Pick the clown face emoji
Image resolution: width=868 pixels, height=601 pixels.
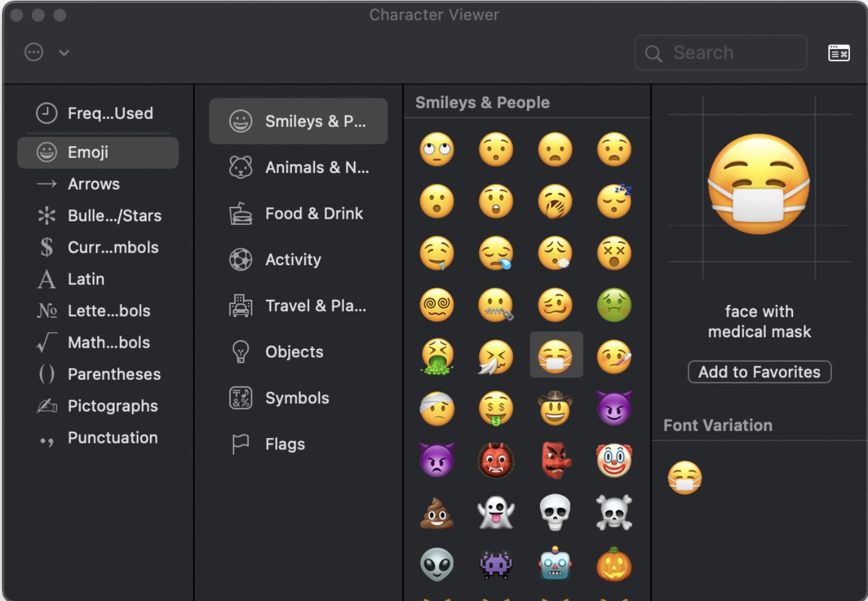[614, 460]
